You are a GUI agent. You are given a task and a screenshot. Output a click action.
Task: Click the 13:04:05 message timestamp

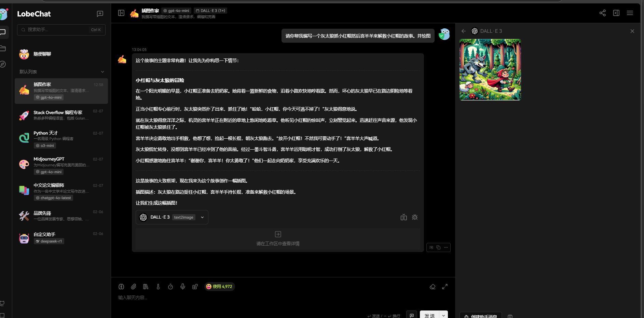[139, 50]
